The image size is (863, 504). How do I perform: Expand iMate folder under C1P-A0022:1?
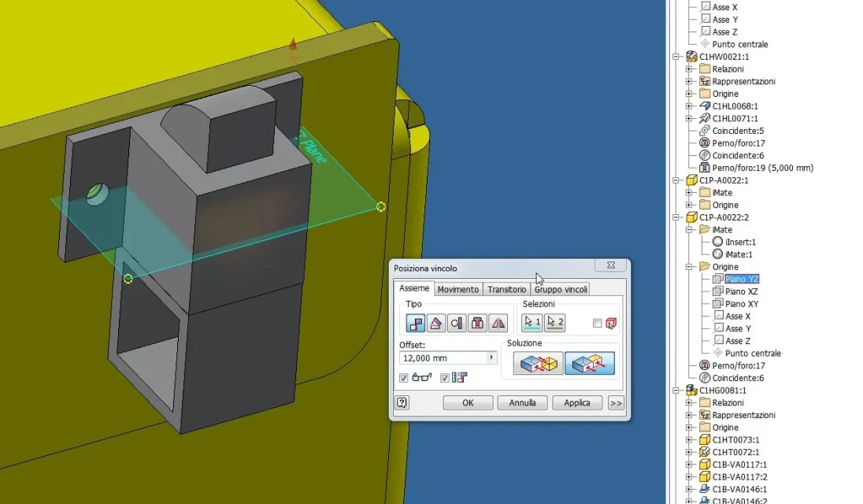(689, 193)
